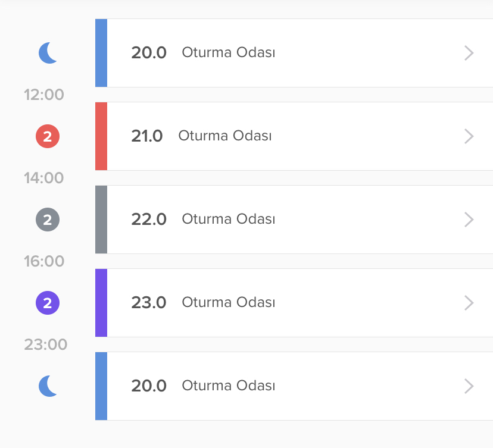
Task: Click the purple color bar of 23.0 entry
Action: [101, 303]
